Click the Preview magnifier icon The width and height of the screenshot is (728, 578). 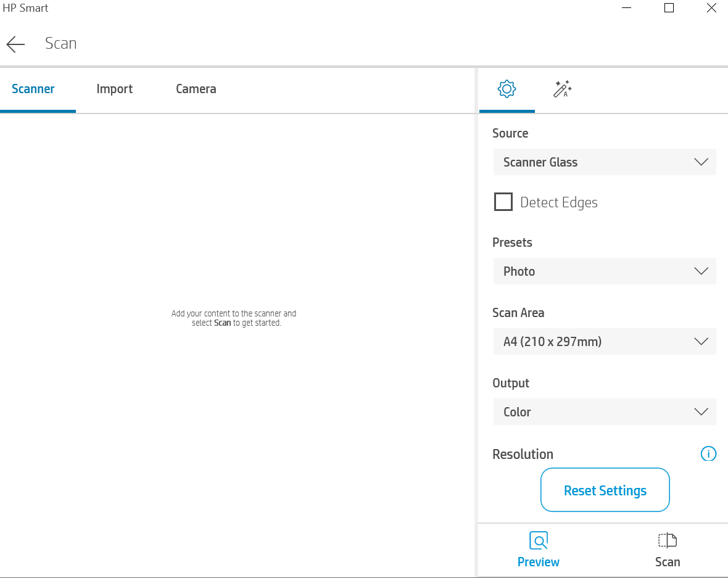[x=538, y=540]
